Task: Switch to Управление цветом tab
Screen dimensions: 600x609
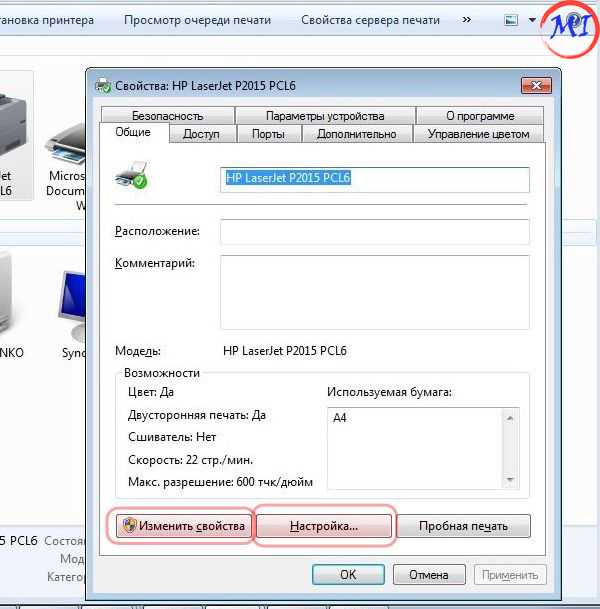Action: tap(478, 134)
